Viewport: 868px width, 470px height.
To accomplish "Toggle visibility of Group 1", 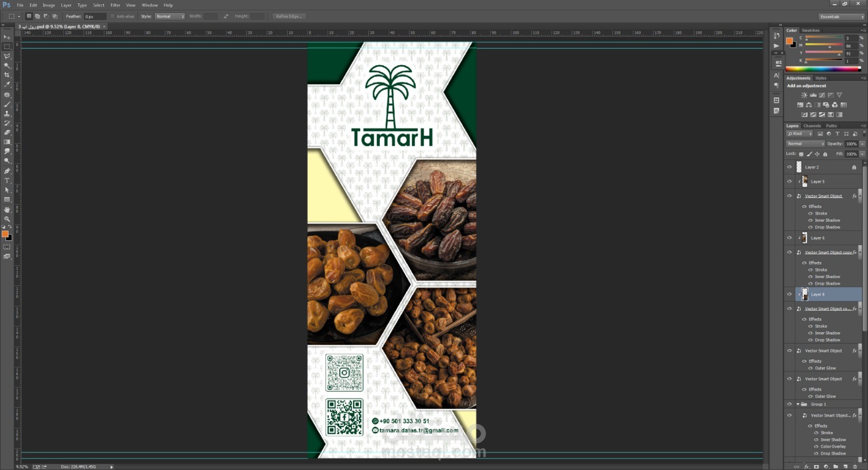I will tap(789, 404).
